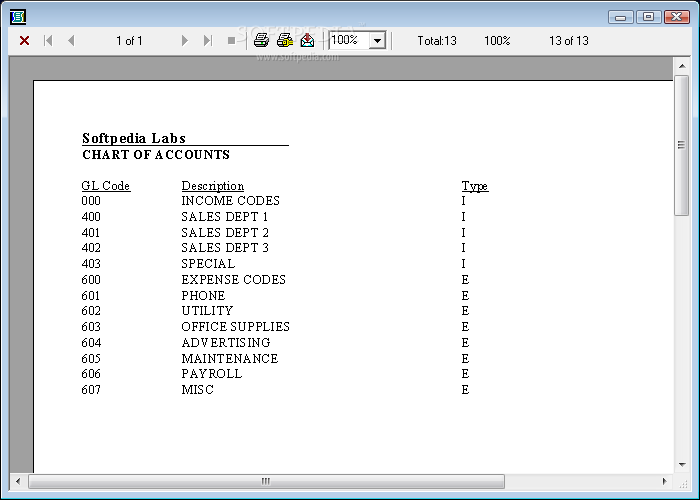Minimize the report preview window
Viewport: 700px width, 500px height.
pos(620,17)
